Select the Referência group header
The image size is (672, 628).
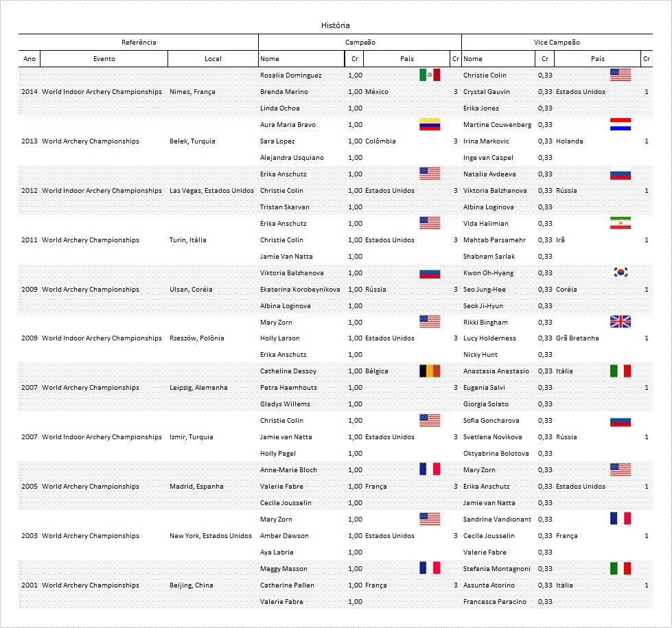139,43
